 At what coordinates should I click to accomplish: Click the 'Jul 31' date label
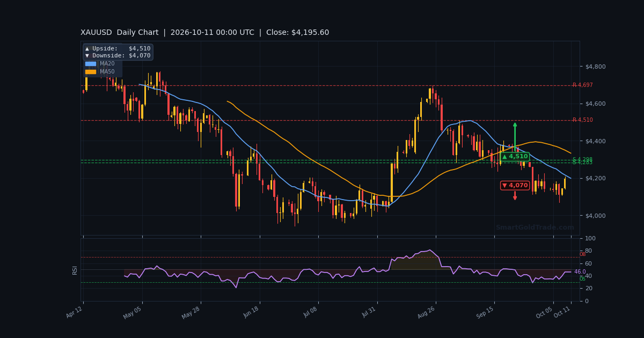(x=369, y=312)
